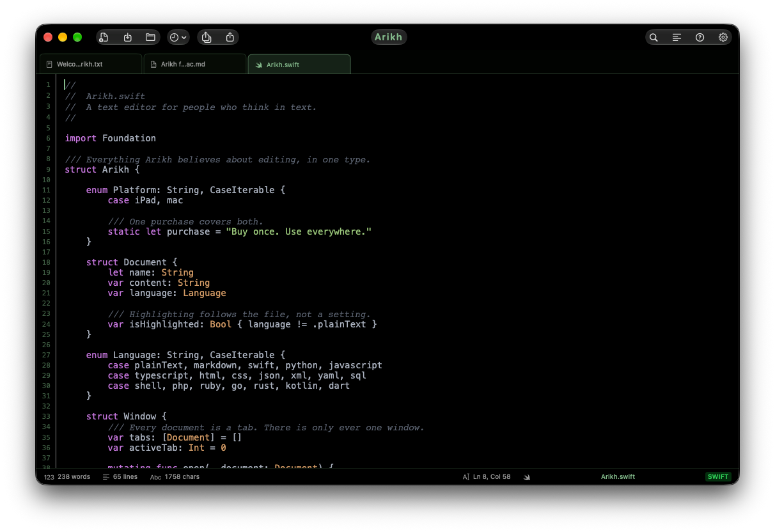Image resolution: width=775 pixels, height=532 pixels.
Task: Click 'struct Window {' declaration
Action: coord(127,416)
